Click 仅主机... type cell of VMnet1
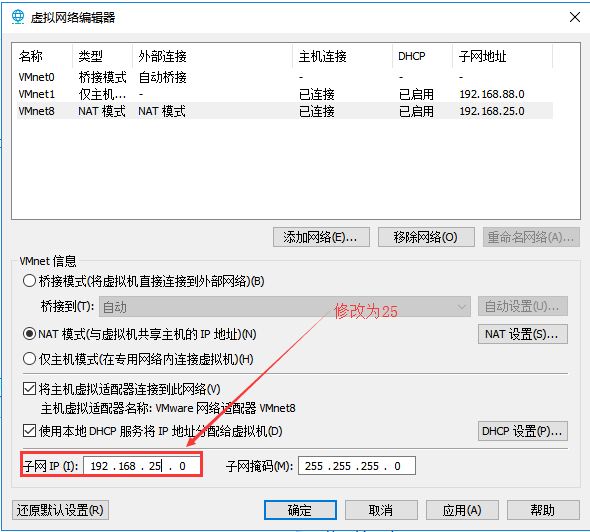 (x=102, y=94)
